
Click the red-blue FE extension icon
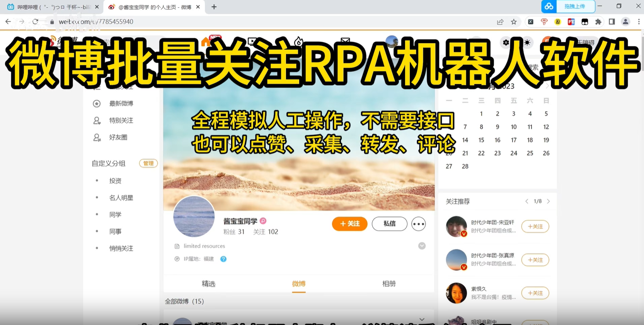571,22
